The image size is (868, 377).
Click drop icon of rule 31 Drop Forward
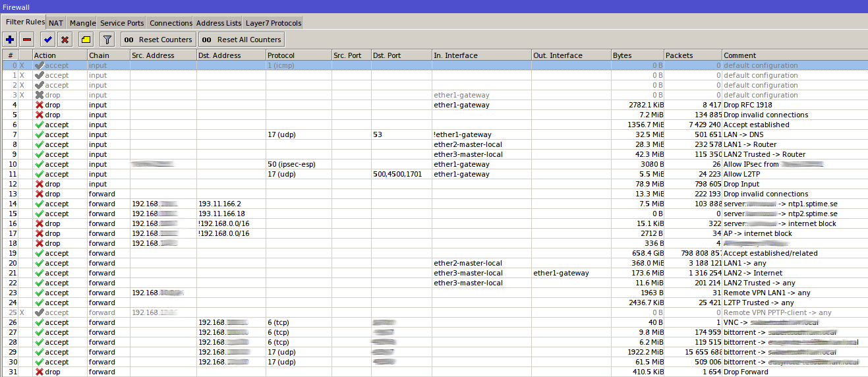[x=40, y=372]
